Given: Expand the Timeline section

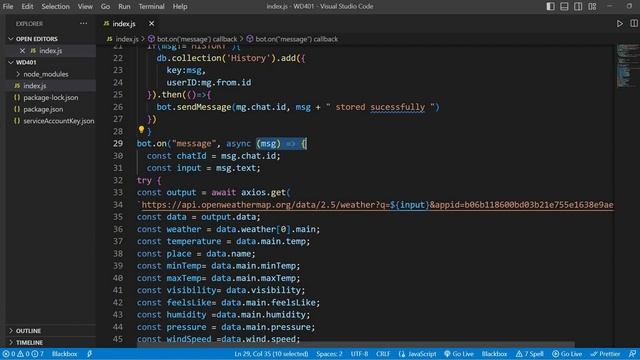Looking at the screenshot, I should (29, 342).
